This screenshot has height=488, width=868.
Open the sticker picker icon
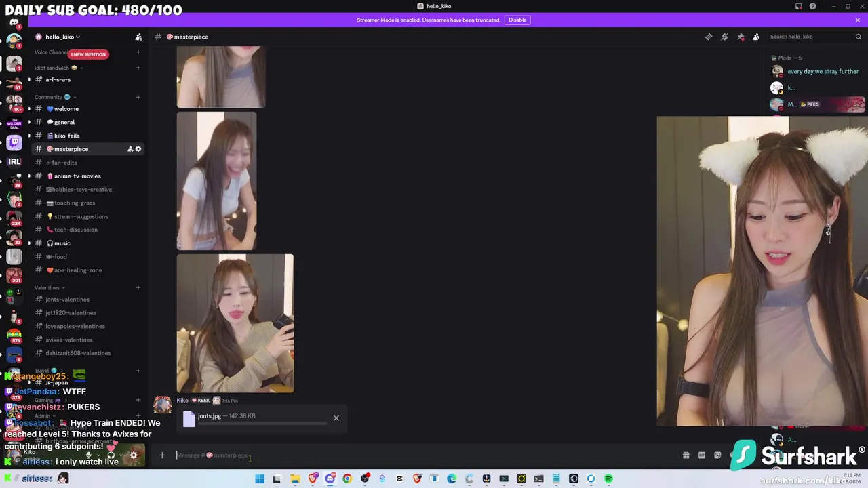[717, 455]
